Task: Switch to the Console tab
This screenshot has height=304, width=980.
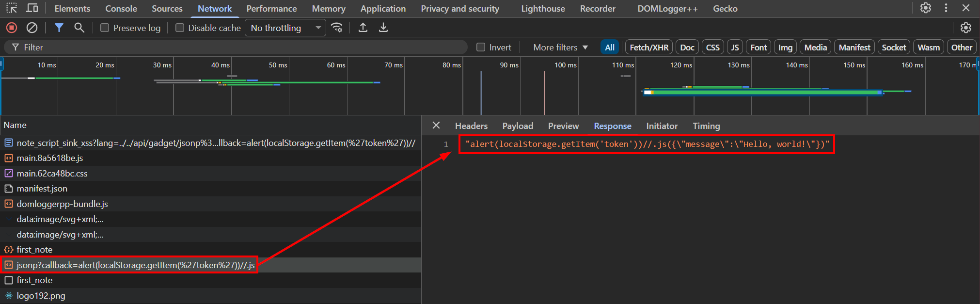Action: (x=121, y=9)
